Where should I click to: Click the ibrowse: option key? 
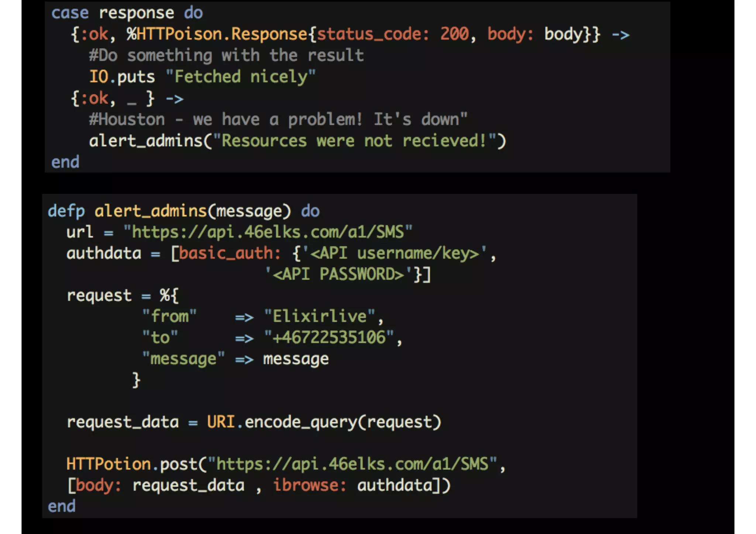pyautogui.click(x=310, y=485)
